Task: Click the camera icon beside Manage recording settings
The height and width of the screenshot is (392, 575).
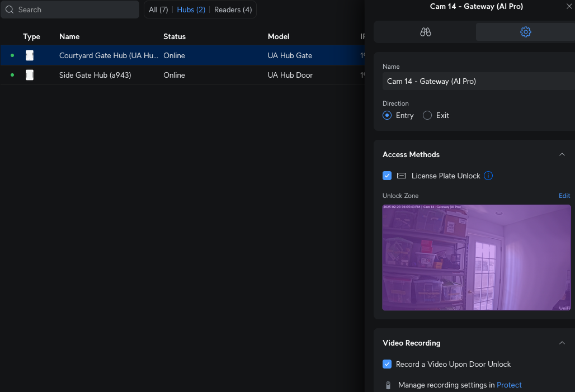Action: click(388, 385)
